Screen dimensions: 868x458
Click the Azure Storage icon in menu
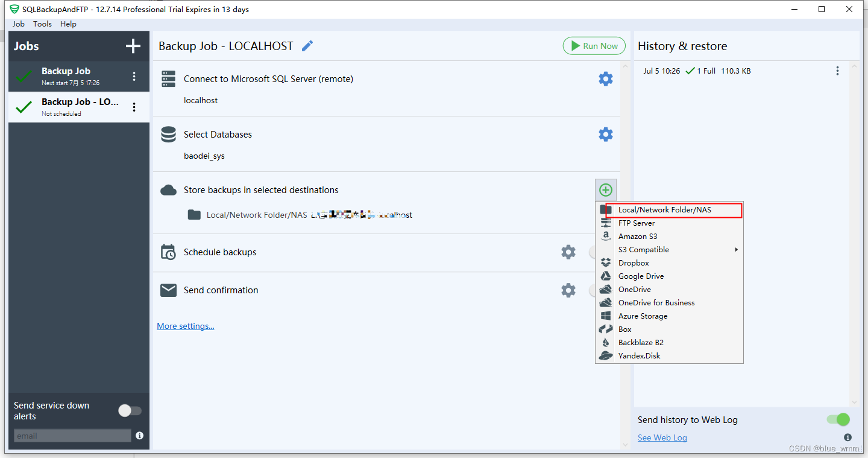tap(606, 316)
